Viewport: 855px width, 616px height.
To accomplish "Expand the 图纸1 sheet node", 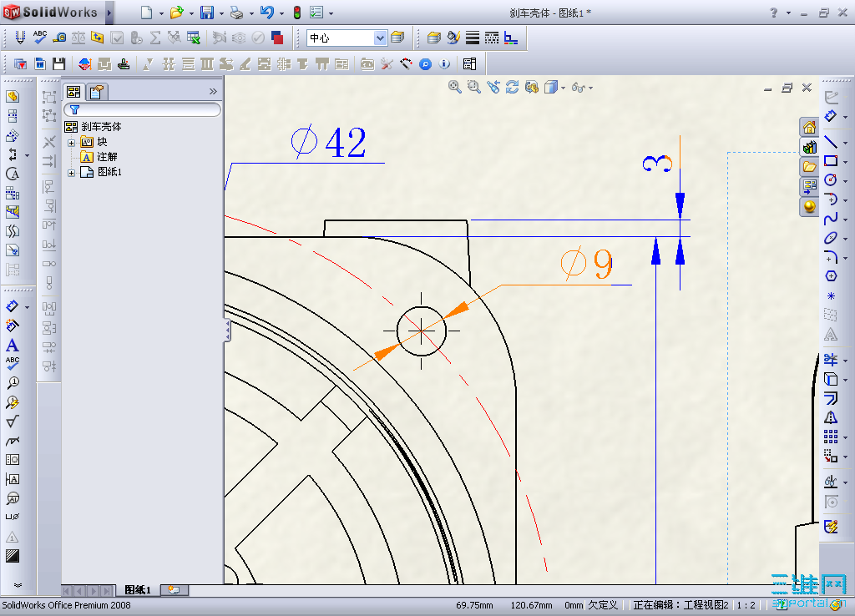I will click(72, 173).
